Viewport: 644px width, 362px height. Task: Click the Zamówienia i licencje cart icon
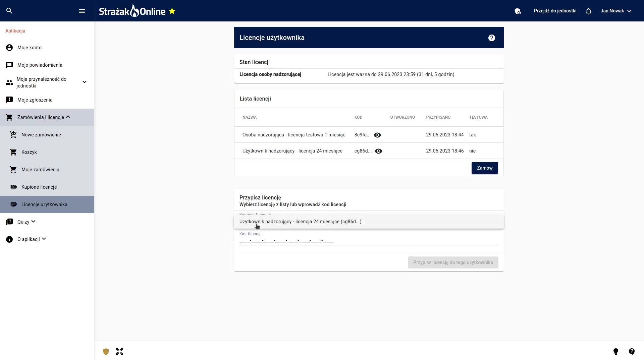click(9, 117)
